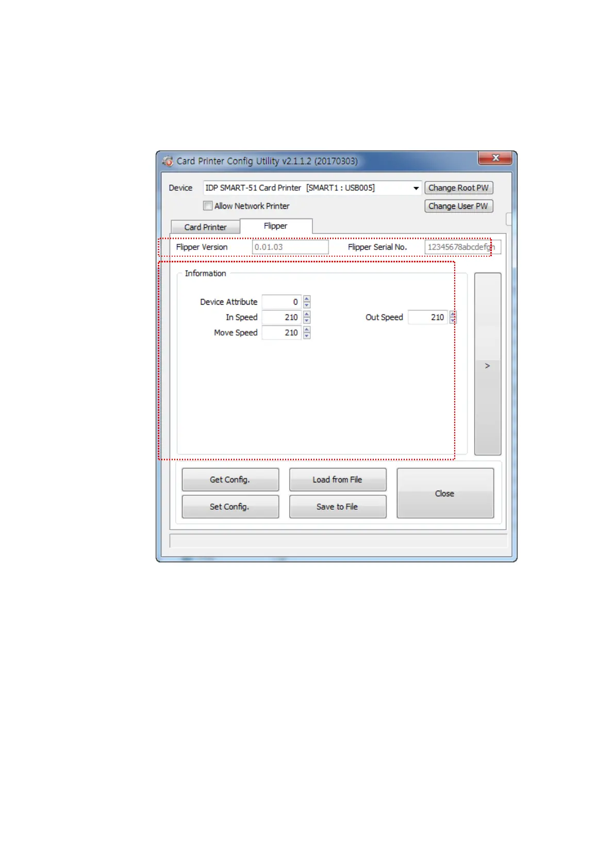
Task: Click Change Root PW button
Action: click(x=458, y=188)
